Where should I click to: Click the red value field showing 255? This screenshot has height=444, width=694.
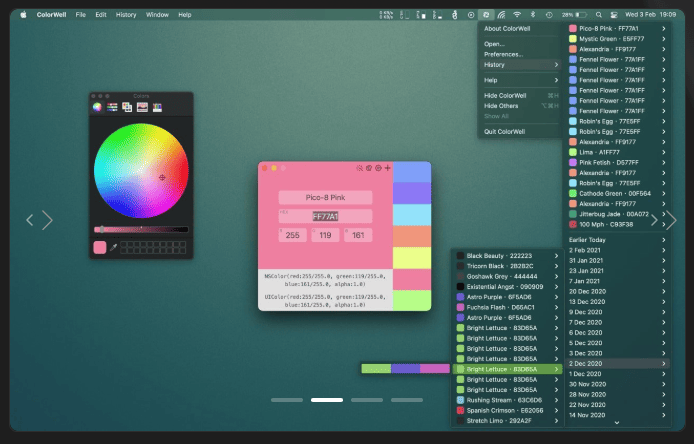click(293, 235)
